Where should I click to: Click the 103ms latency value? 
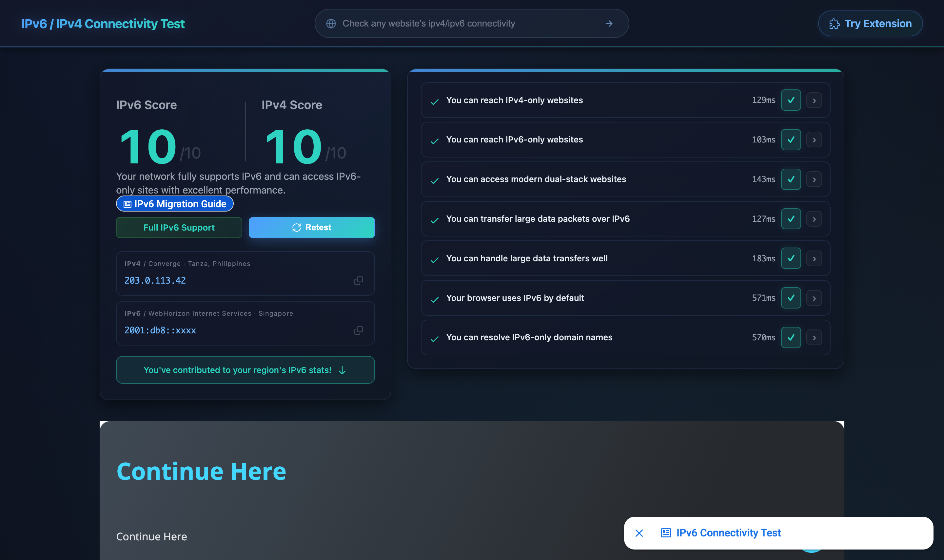763,140
